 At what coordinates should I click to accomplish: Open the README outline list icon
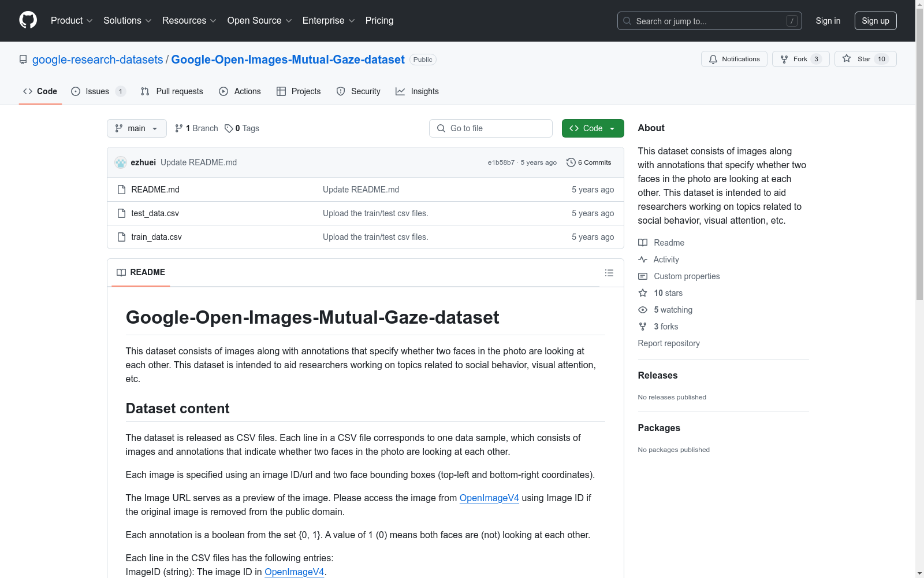[x=609, y=273]
